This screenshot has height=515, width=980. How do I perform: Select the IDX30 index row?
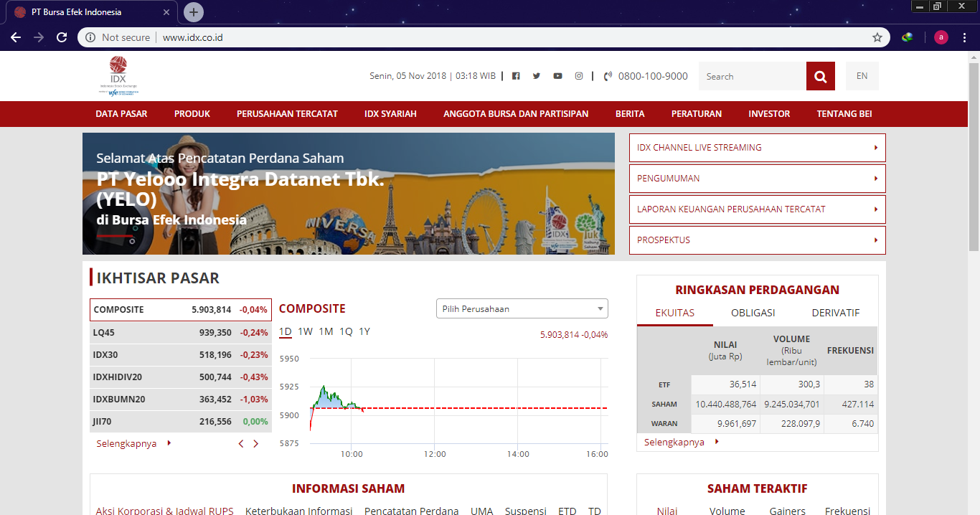181,355
